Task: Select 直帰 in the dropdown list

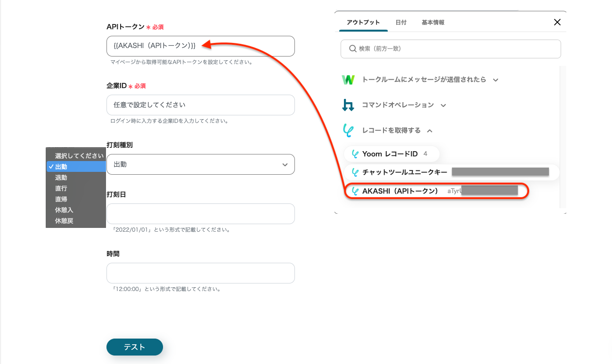Action: click(76, 199)
